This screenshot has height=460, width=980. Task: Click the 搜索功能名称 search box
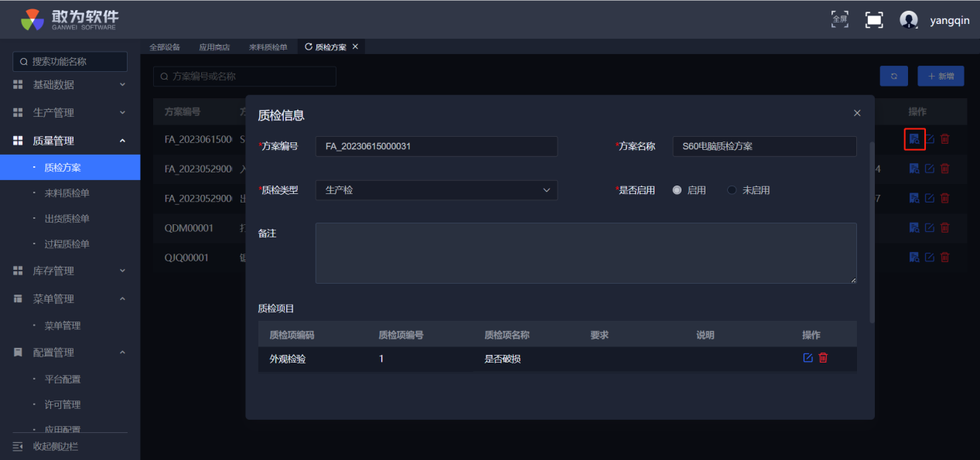tap(70, 62)
